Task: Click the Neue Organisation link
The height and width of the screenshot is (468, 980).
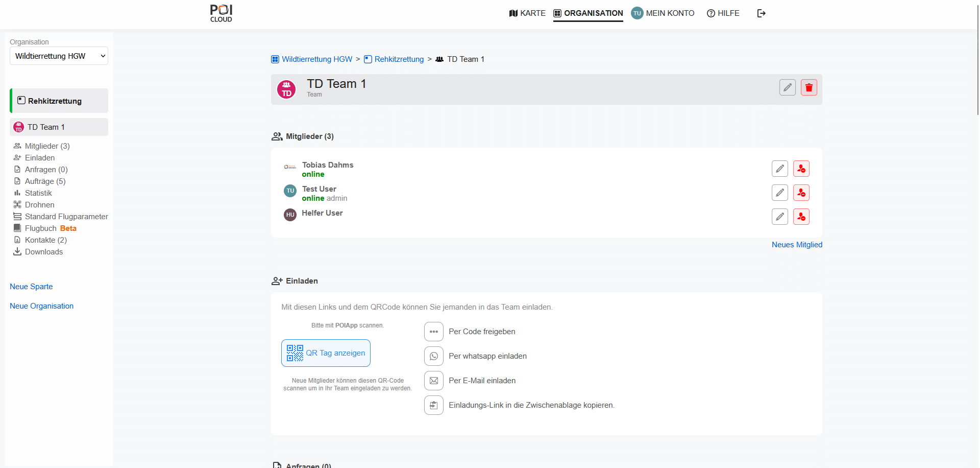Action: (41, 306)
